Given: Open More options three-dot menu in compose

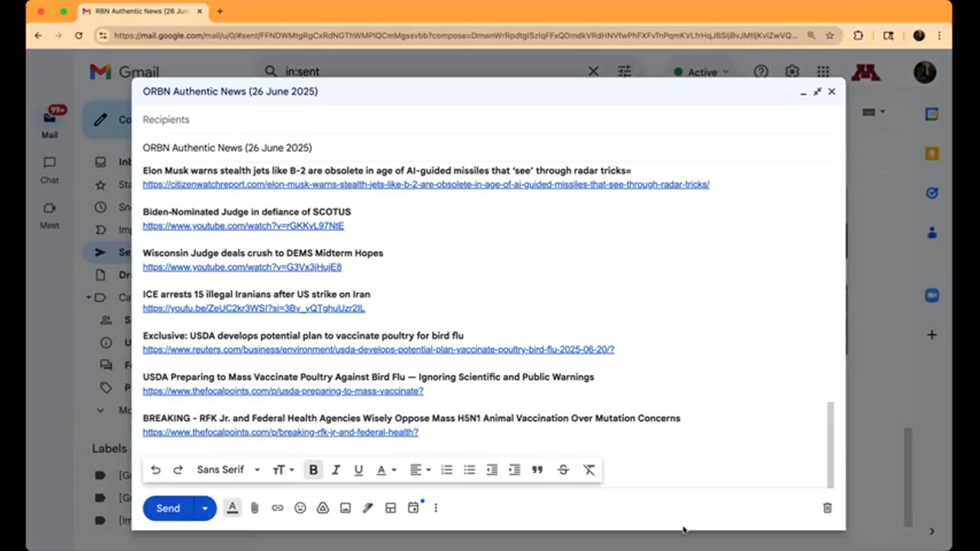Looking at the screenshot, I should click(436, 508).
